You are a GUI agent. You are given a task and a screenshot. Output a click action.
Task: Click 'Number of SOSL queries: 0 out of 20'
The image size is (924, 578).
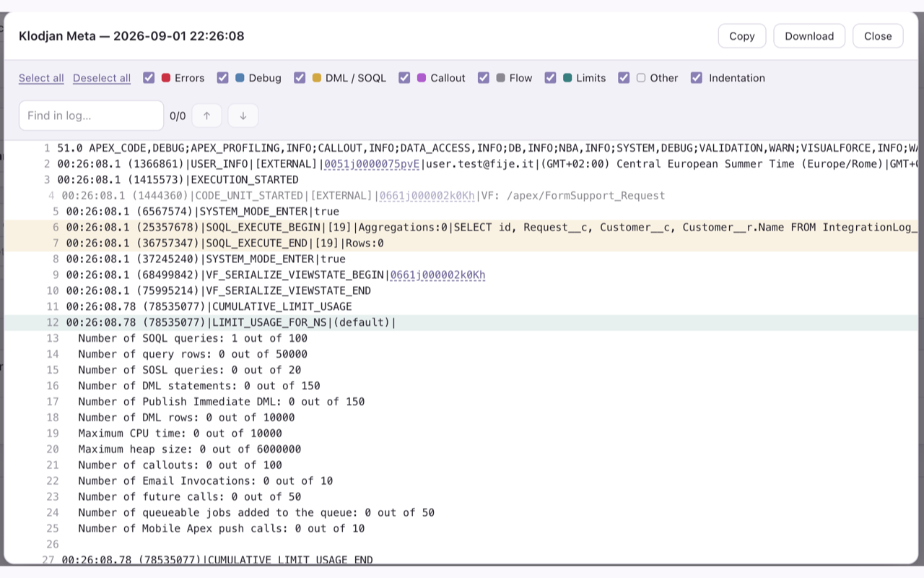point(190,371)
